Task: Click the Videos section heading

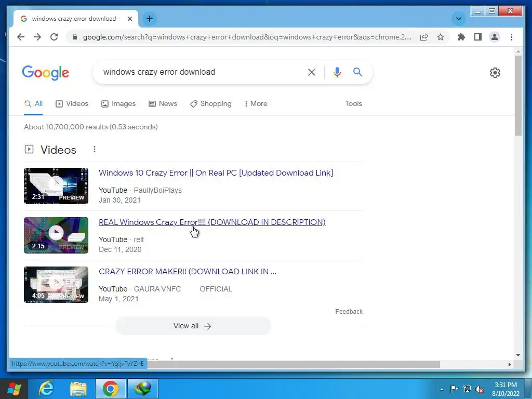Action: pos(58,150)
